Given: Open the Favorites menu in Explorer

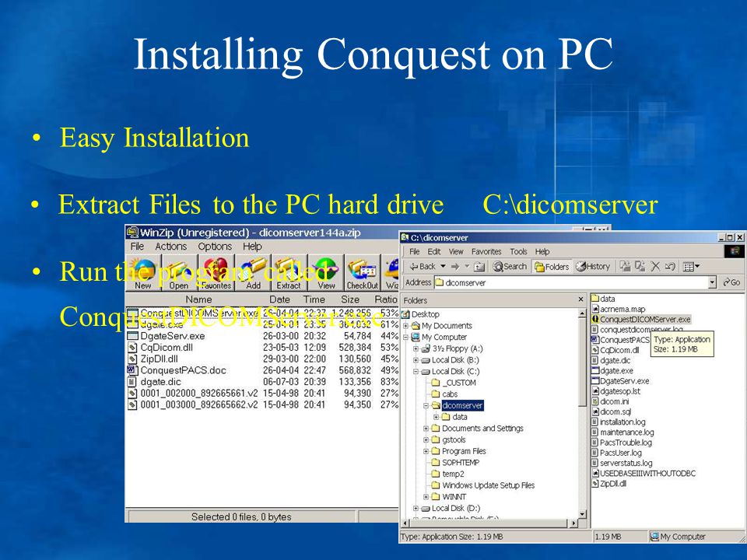Looking at the screenshot, I should point(486,251).
